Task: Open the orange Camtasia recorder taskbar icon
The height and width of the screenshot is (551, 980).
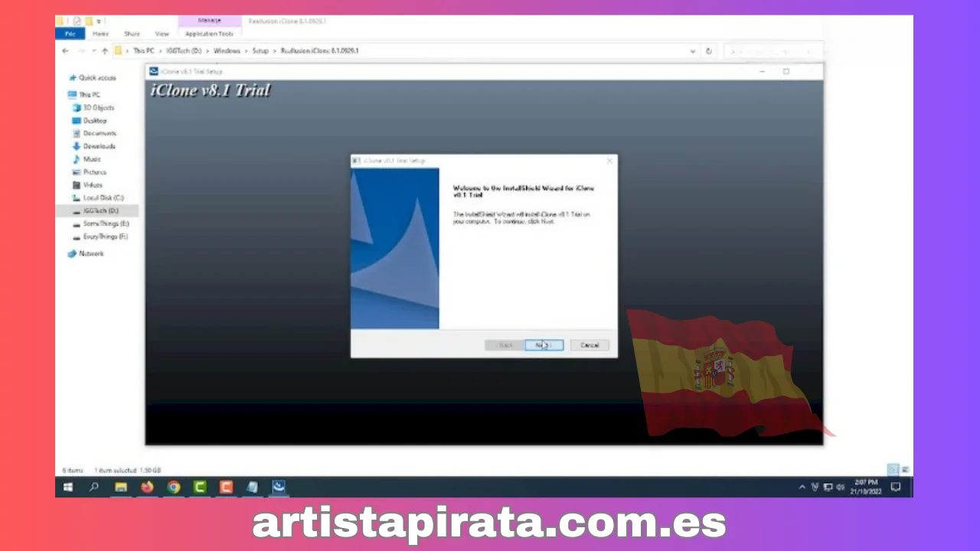Action: [226, 487]
